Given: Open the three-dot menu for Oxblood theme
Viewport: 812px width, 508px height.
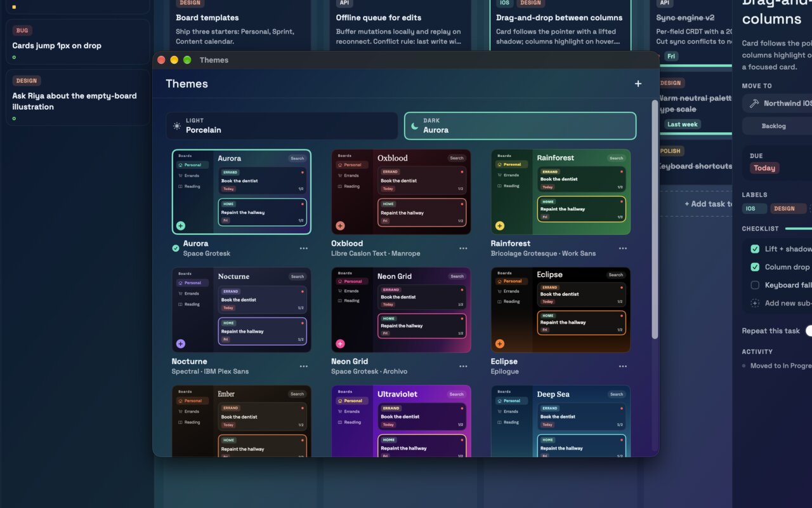Looking at the screenshot, I should [x=464, y=248].
